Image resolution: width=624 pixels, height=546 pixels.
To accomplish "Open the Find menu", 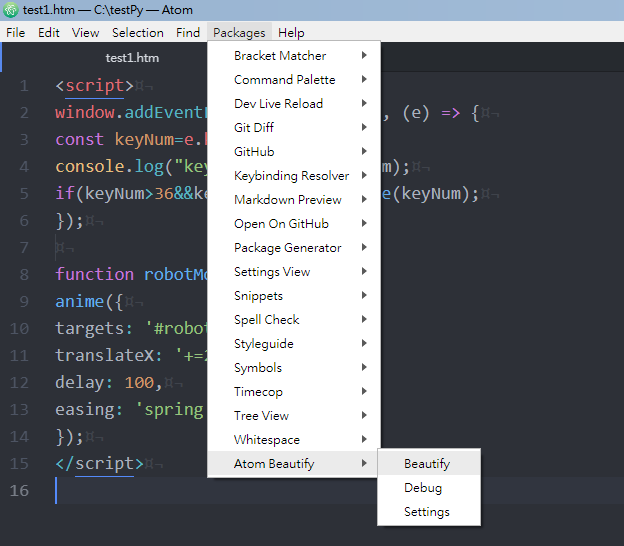I will point(188,33).
